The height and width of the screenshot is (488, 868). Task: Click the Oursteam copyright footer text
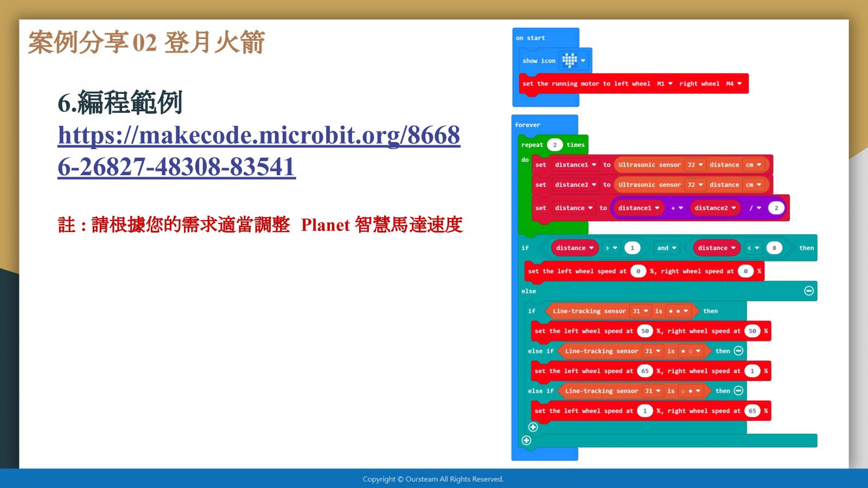[433, 479]
